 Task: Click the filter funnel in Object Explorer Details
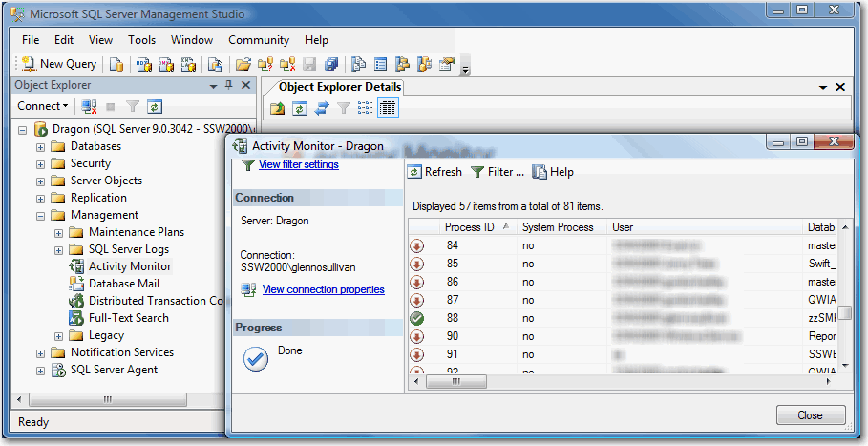(344, 108)
